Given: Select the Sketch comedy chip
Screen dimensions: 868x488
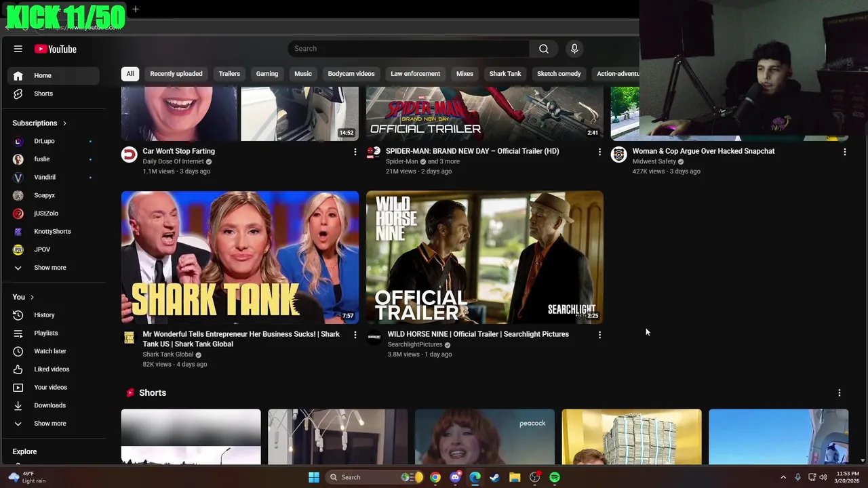Looking at the screenshot, I should click(559, 74).
